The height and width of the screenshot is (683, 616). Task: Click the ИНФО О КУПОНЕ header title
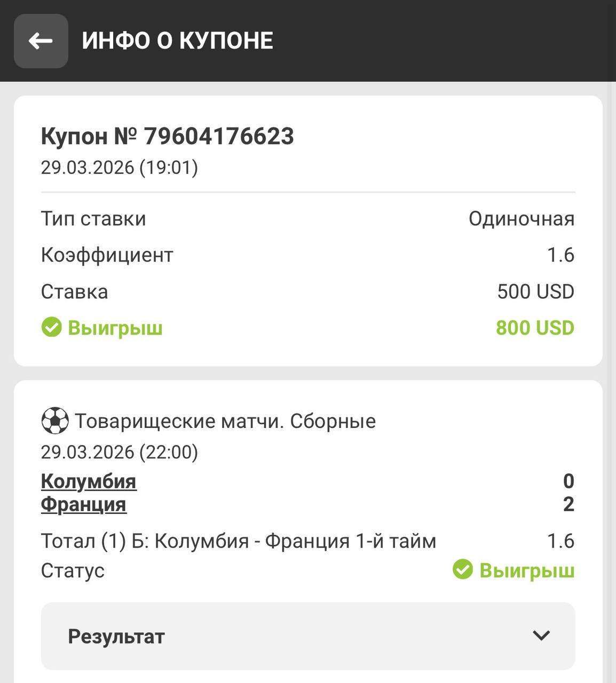(177, 41)
